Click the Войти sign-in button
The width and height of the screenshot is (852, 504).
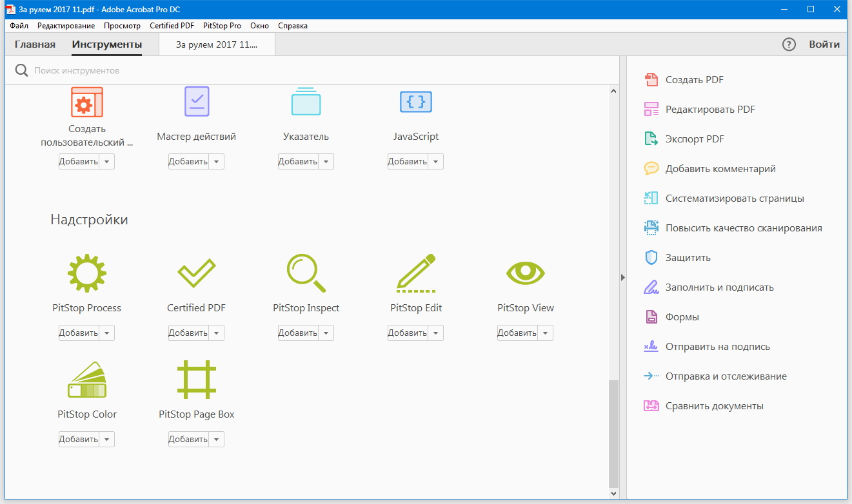[824, 44]
